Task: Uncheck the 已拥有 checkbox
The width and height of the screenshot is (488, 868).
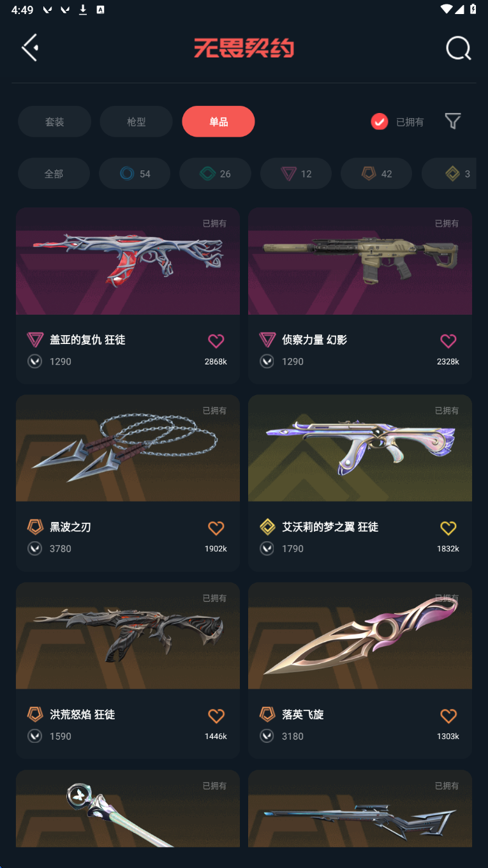Action: 380,121
